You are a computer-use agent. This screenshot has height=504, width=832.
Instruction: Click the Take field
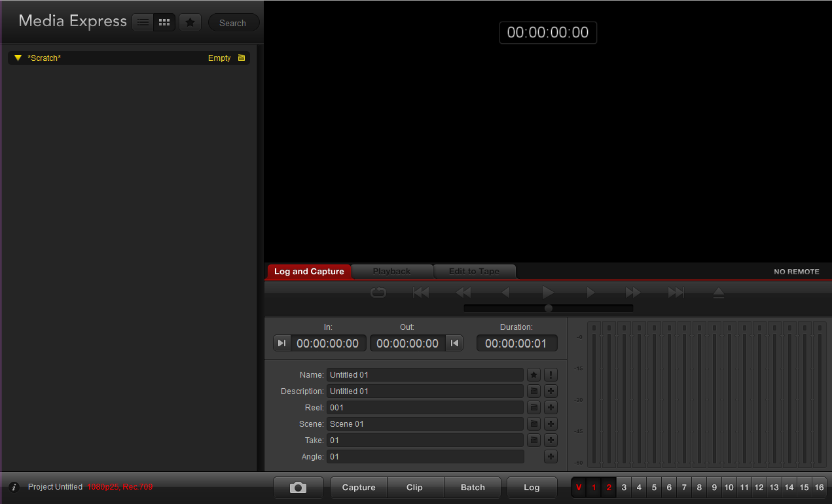click(425, 441)
